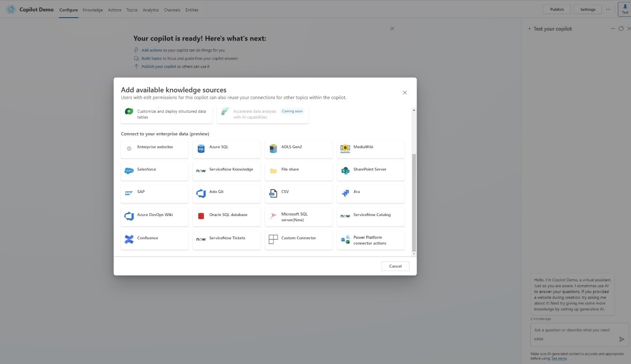
Task: Click the Azure SQL database icon
Action: [x=201, y=149]
